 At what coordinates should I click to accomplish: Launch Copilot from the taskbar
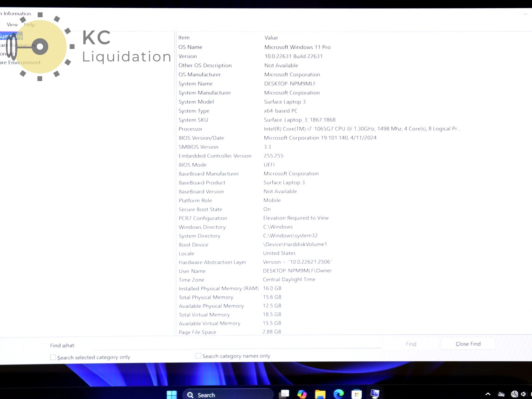(302, 394)
